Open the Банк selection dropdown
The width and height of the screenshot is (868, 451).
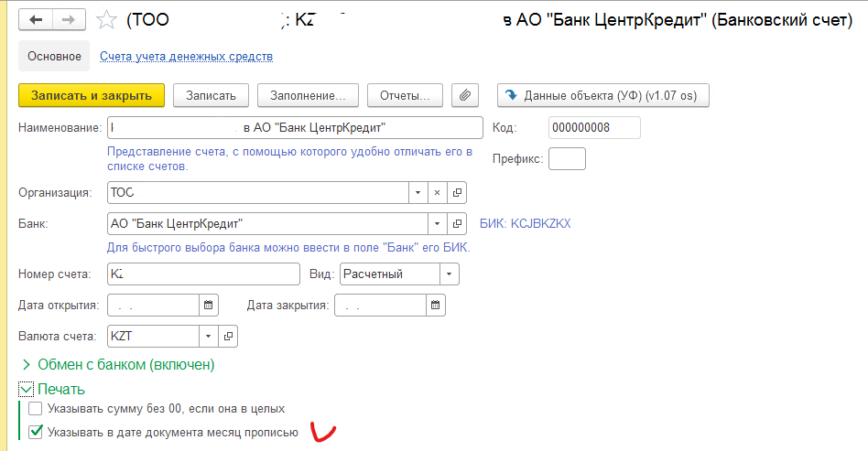click(437, 224)
